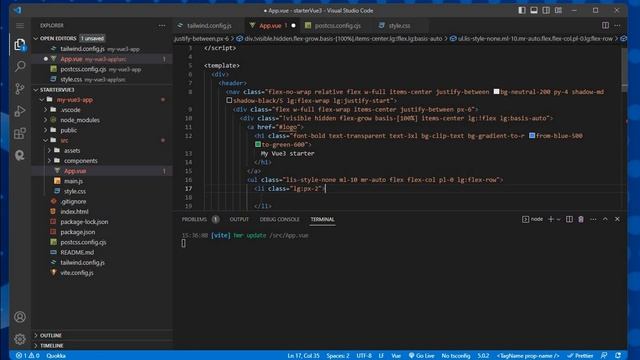Open the Manage gear settings icon
The image size is (640, 360).
click(20, 339)
